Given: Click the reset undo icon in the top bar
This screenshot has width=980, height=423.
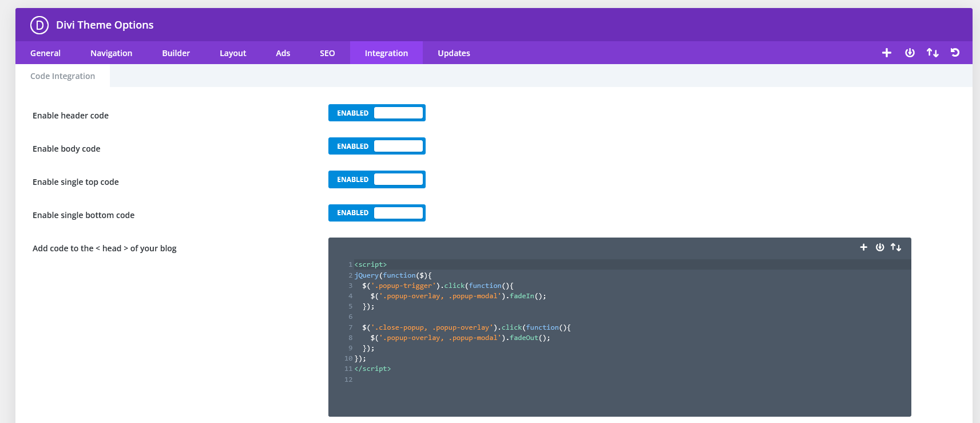Looking at the screenshot, I should (x=955, y=53).
